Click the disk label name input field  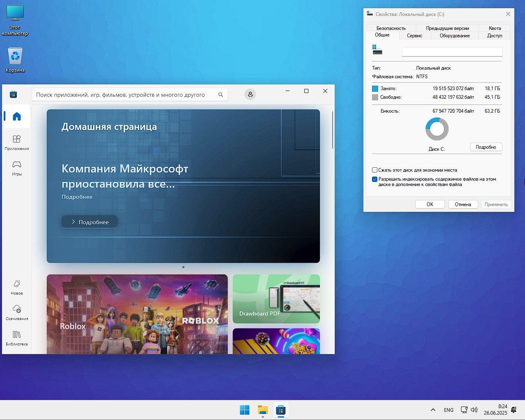pyautogui.click(x=452, y=52)
